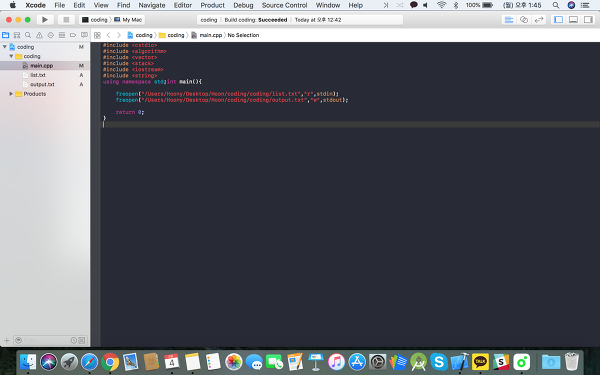Open the Source Control menu
Screen dimensions: 600x375
pyautogui.click(x=284, y=5)
